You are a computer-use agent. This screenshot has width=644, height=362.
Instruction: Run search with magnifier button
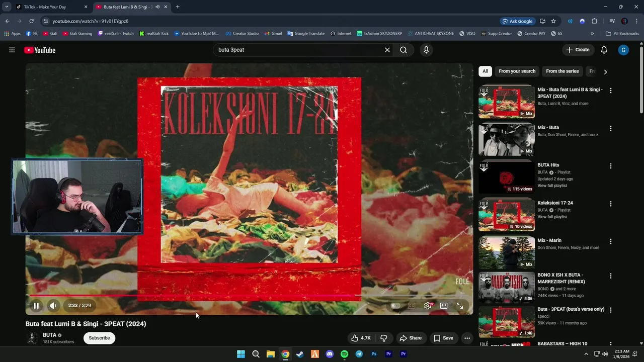[404, 50]
